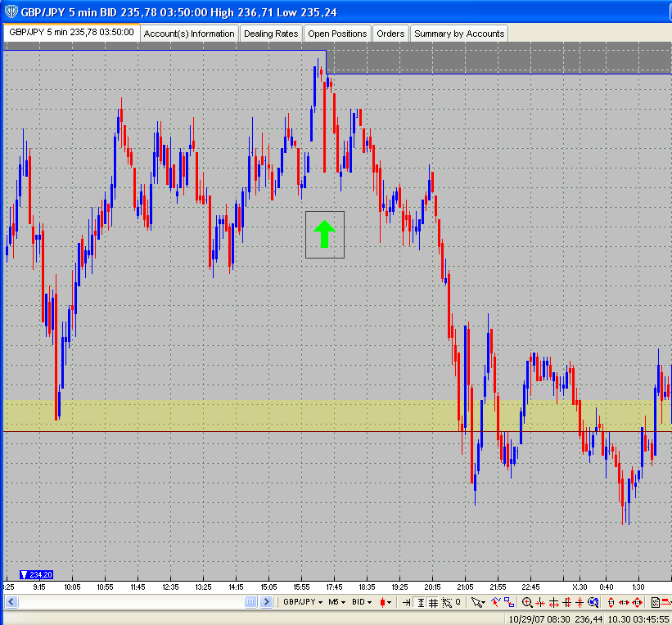
Task: Open the GBP/JPY symbol dropdown
Action: pos(300,603)
